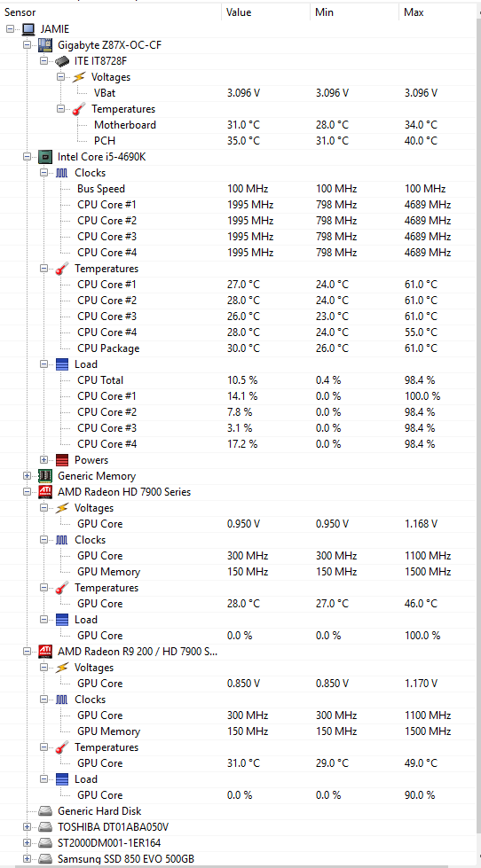
Task: Click the Intel Core i5-4690K processor icon
Action: (45, 157)
